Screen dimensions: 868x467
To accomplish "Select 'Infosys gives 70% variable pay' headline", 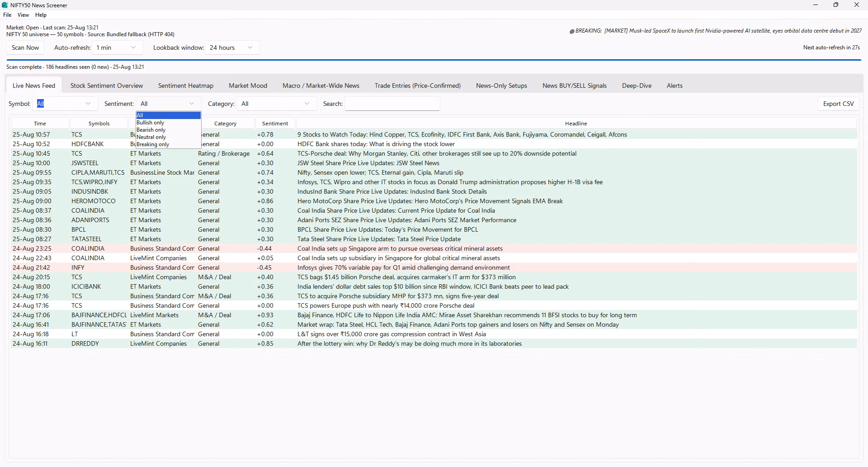I will 404,267.
